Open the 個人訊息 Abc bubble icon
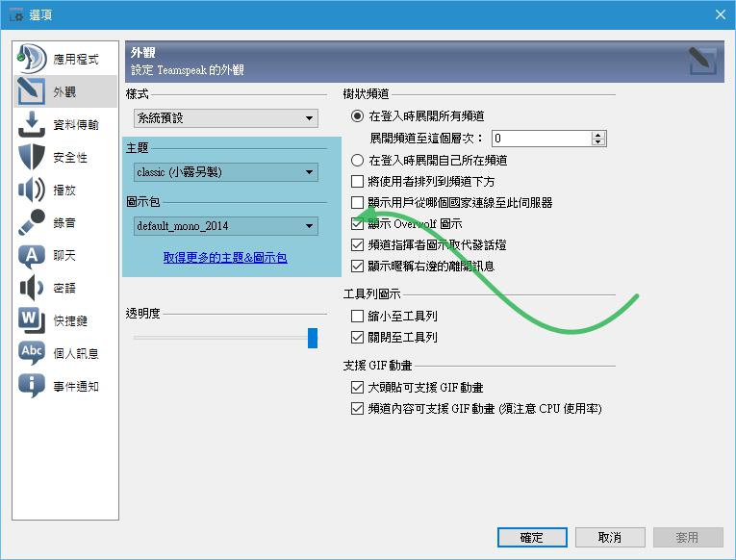The width and height of the screenshot is (736, 560). (32, 353)
